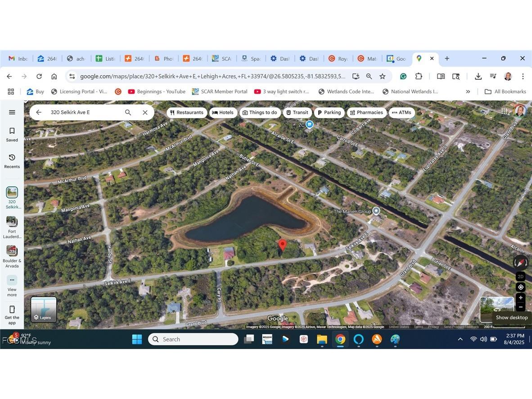Show hidden system tray icons
The height and width of the screenshot is (399, 532).
pyautogui.click(x=460, y=339)
